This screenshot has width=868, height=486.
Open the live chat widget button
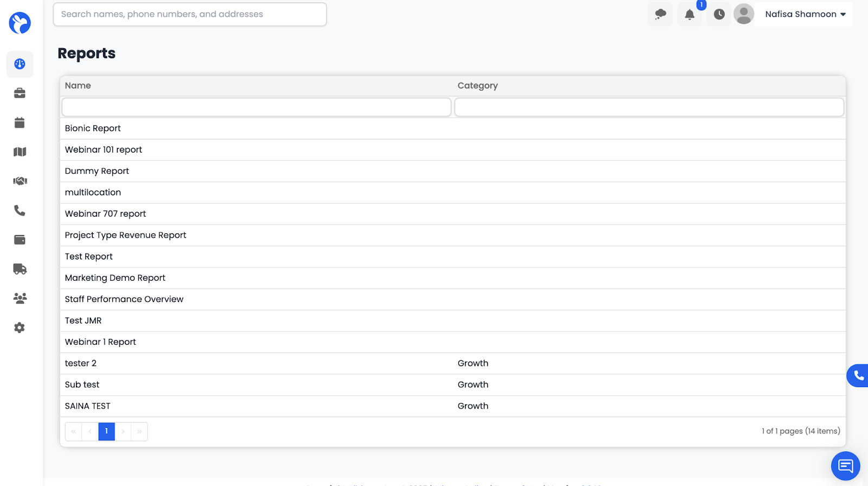[x=845, y=466]
